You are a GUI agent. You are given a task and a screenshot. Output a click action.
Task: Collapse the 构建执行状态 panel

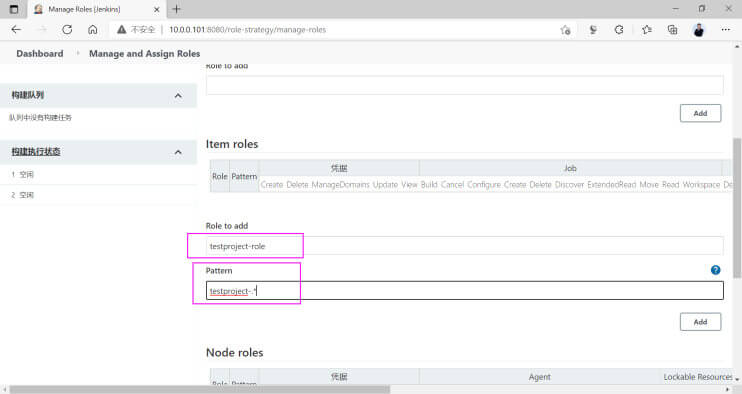coord(178,152)
